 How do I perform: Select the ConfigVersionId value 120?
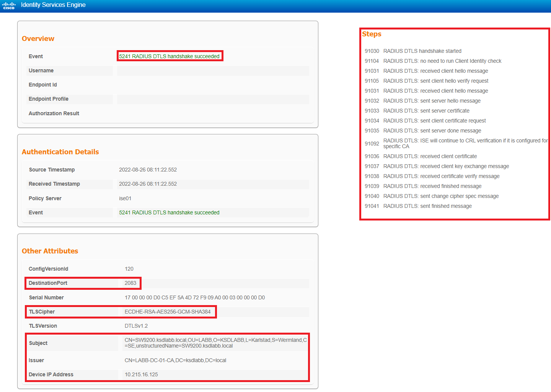[x=129, y=269]
